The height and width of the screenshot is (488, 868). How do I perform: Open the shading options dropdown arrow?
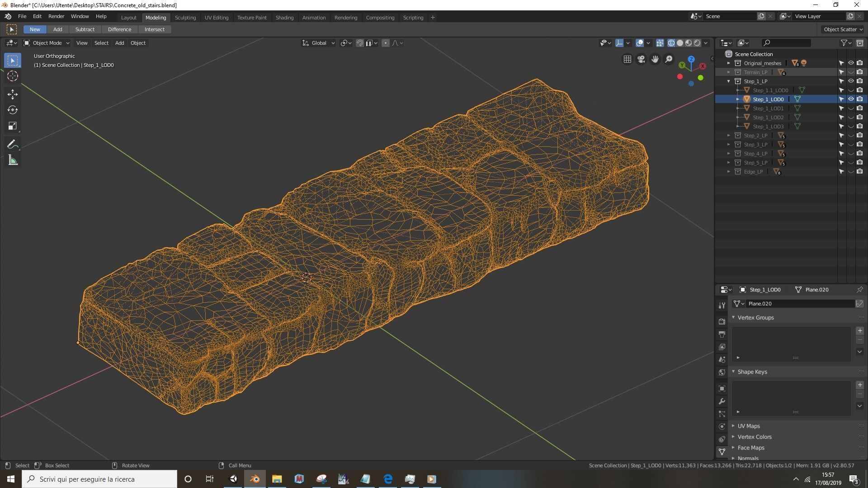[706, 43]
